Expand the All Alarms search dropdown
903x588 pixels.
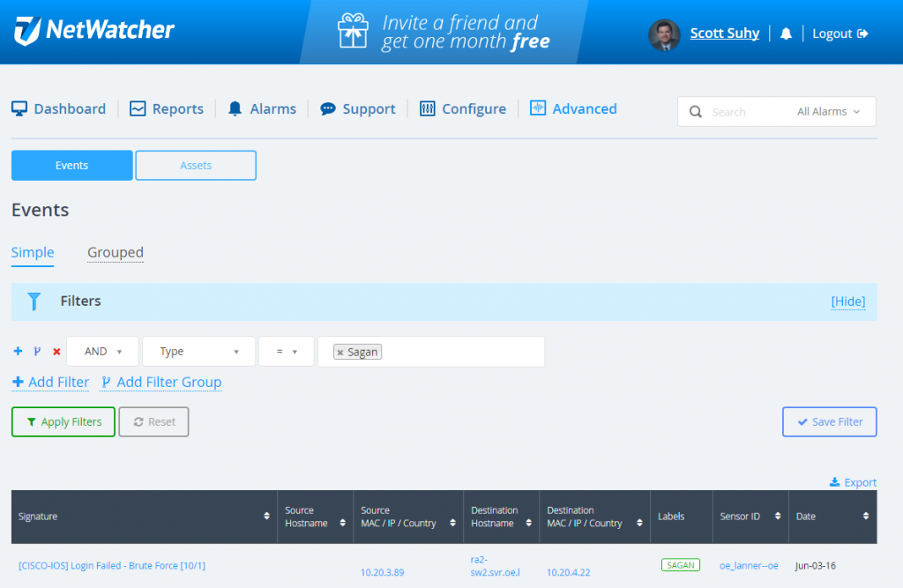pos(828,112)
